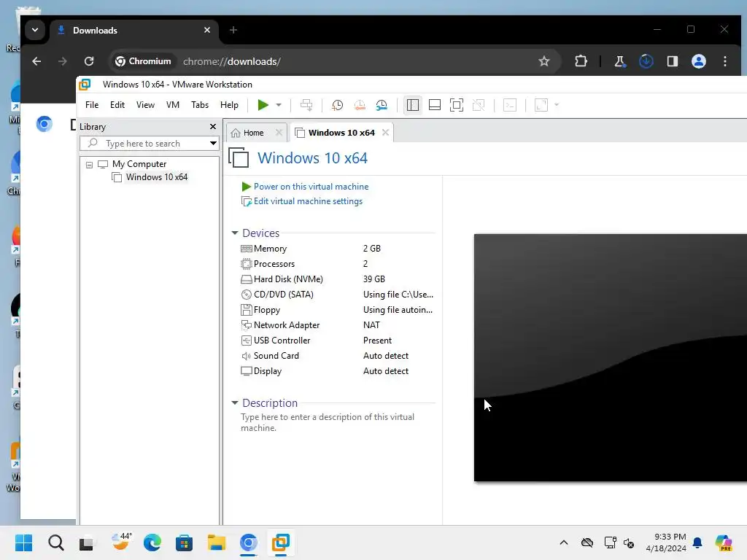Image resolution: width=747 pixels, height=560 pixels.
Task: Click the Unity mode toolbar icon
Action: tap(479, 105)
